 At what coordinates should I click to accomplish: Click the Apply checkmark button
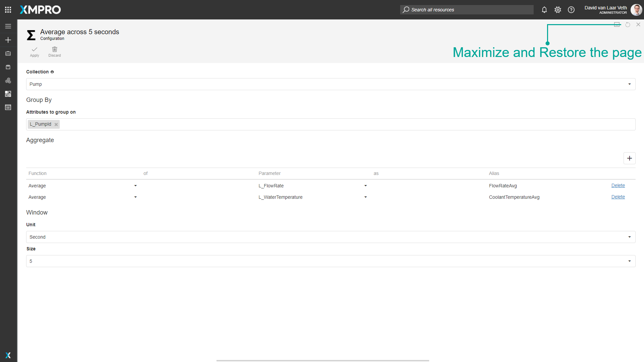point(35,51)
